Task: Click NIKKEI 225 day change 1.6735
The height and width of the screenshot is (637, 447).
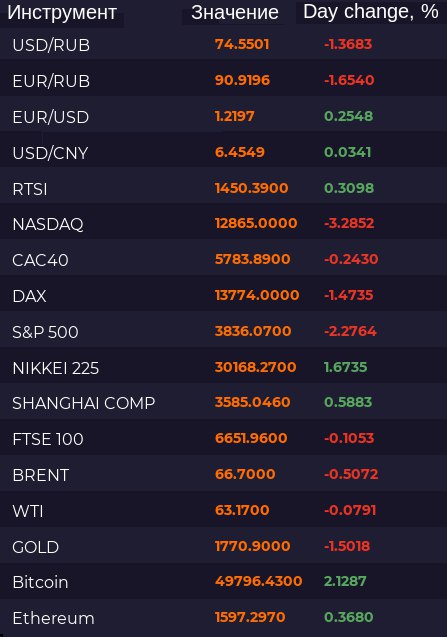Action: point(345,367)
